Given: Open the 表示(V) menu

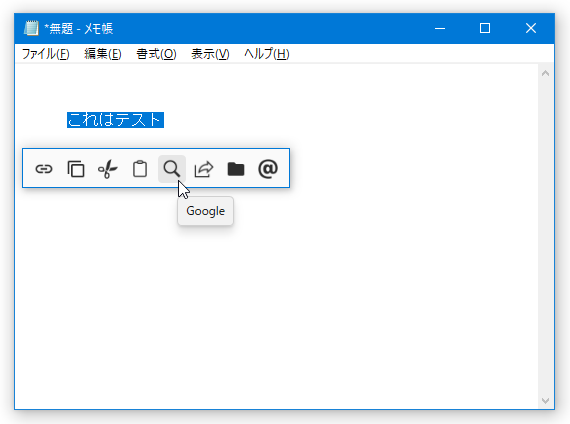Looking at the screenshot, I should coord(210,54).
